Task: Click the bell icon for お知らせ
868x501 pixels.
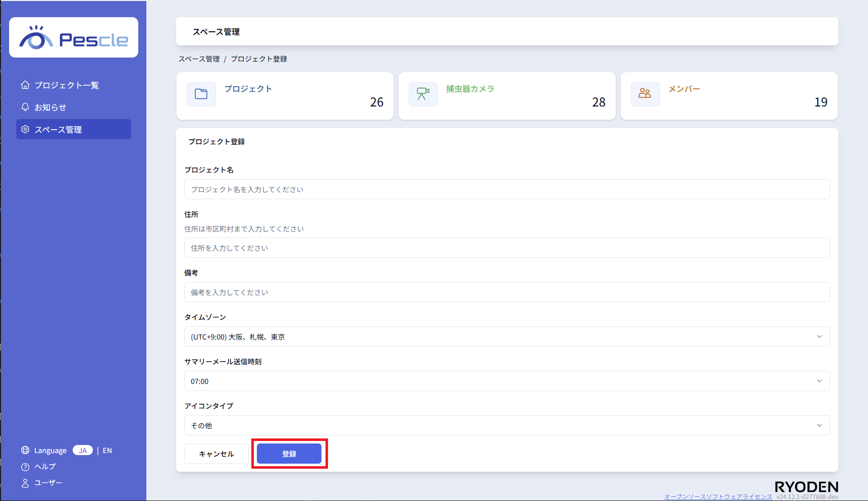Action: 25,107
